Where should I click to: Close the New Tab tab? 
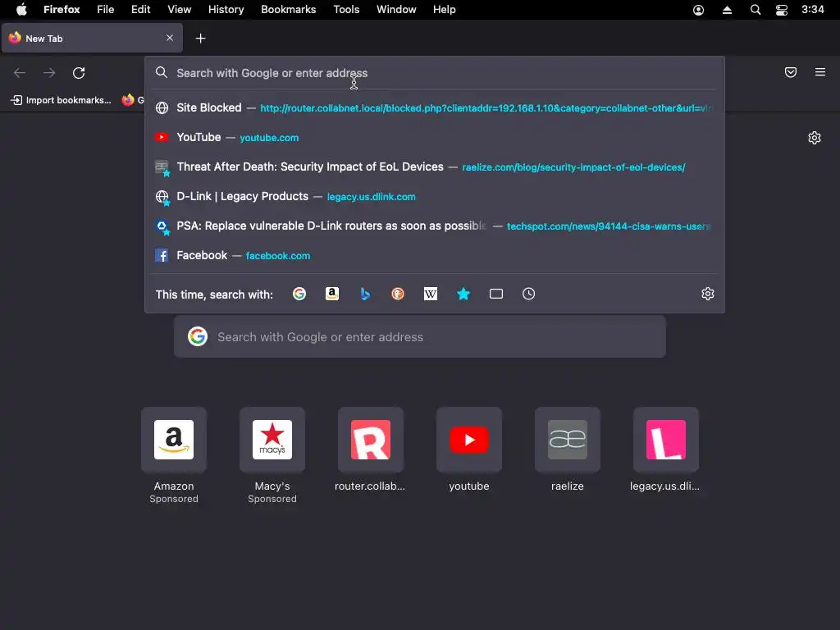coord(170,38)
